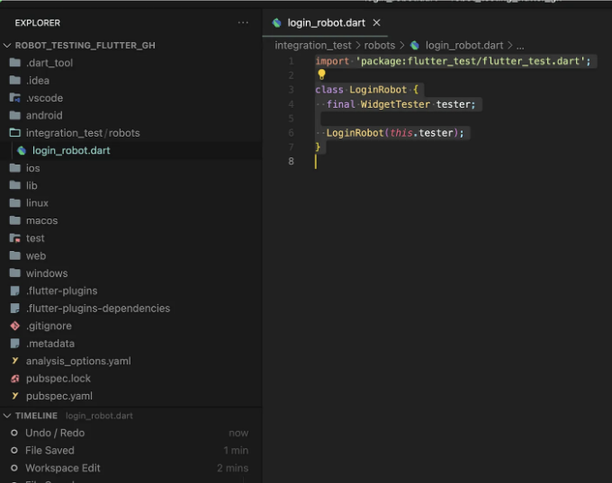
Task: Click 'LoginRobot' class name on line 3
Action: click(x=378, y=90)
